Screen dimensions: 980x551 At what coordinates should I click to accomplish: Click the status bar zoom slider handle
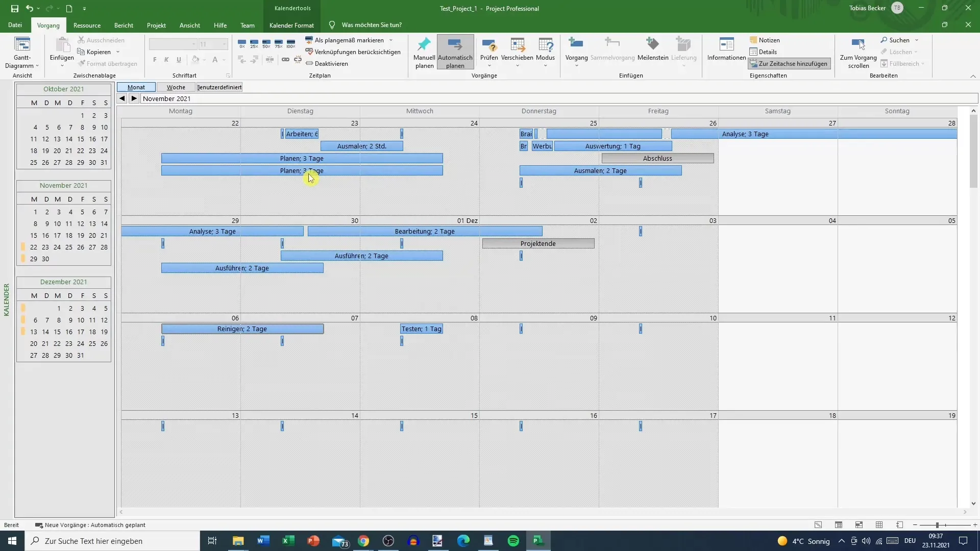(937, 525)
